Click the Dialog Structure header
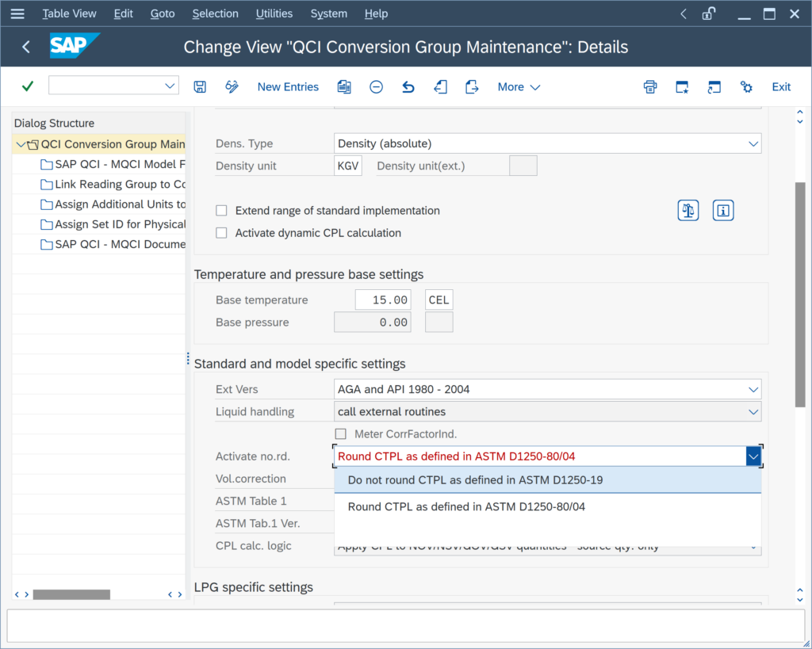This screenshot has height=649, width=812. (55, 123)
